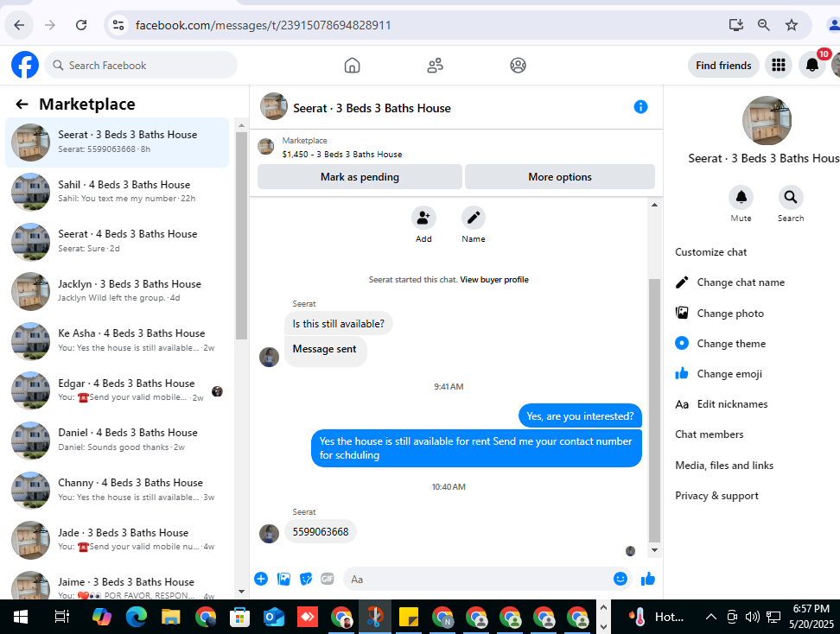Send a thumbs-up like
The image size is (840, 634).
(648, 579)
